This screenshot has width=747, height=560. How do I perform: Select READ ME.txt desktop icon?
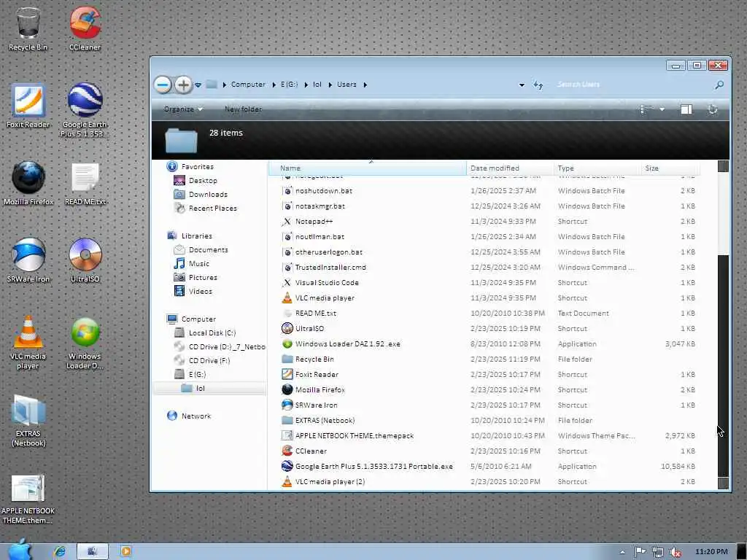tap(85, 183)
